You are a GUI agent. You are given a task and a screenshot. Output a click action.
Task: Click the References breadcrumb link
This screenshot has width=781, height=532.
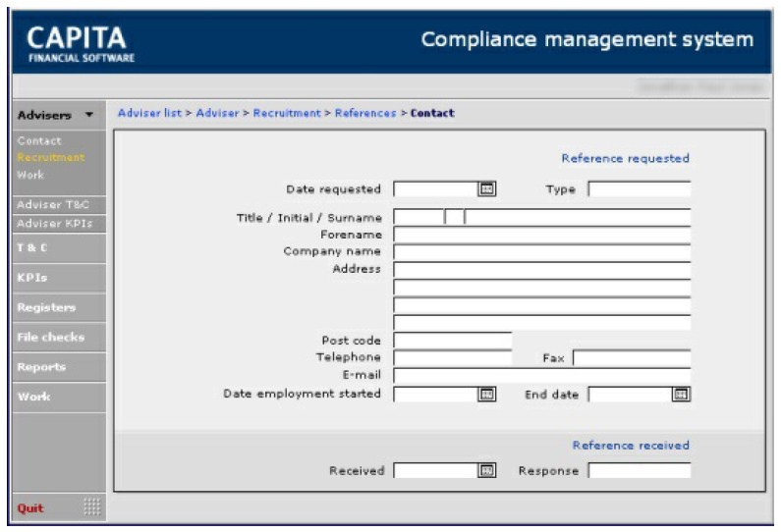pyautogui.click(x=365, y=113)
